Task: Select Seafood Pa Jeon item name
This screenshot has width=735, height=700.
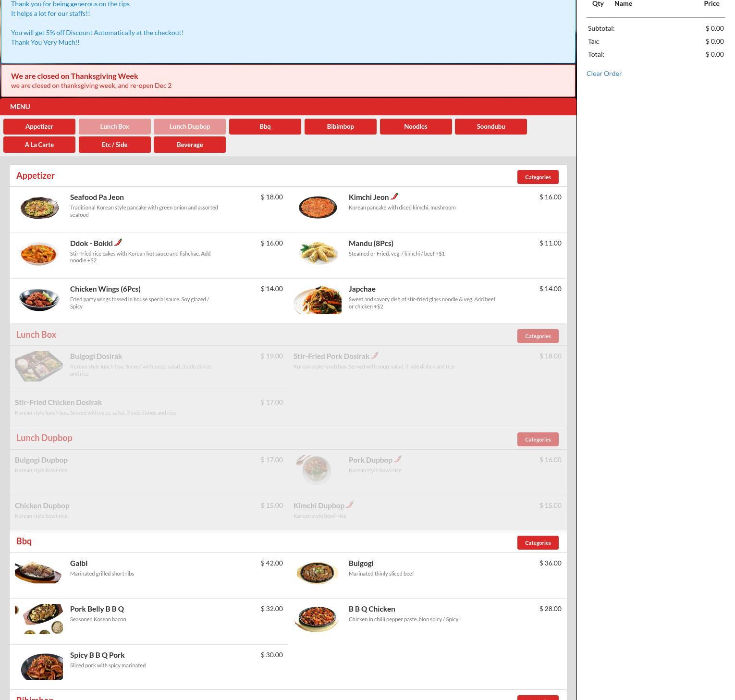Action: coord(97,197)
